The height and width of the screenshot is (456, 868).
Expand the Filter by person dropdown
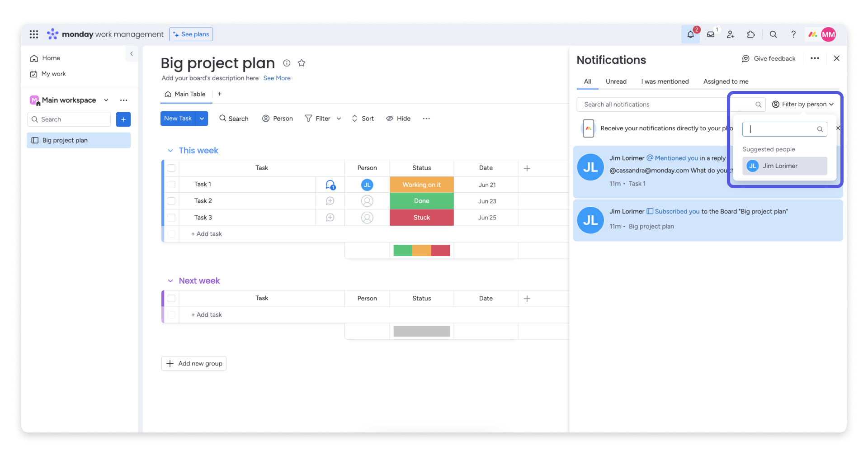coord(803,104)
